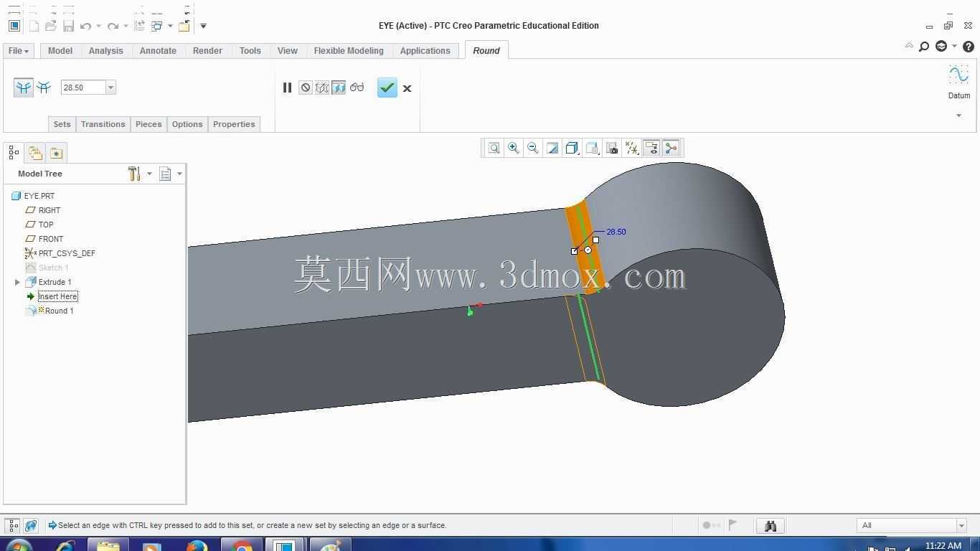Cancel the Round feature with X
The image size is (980, 551).
click(x=407, y=88)
